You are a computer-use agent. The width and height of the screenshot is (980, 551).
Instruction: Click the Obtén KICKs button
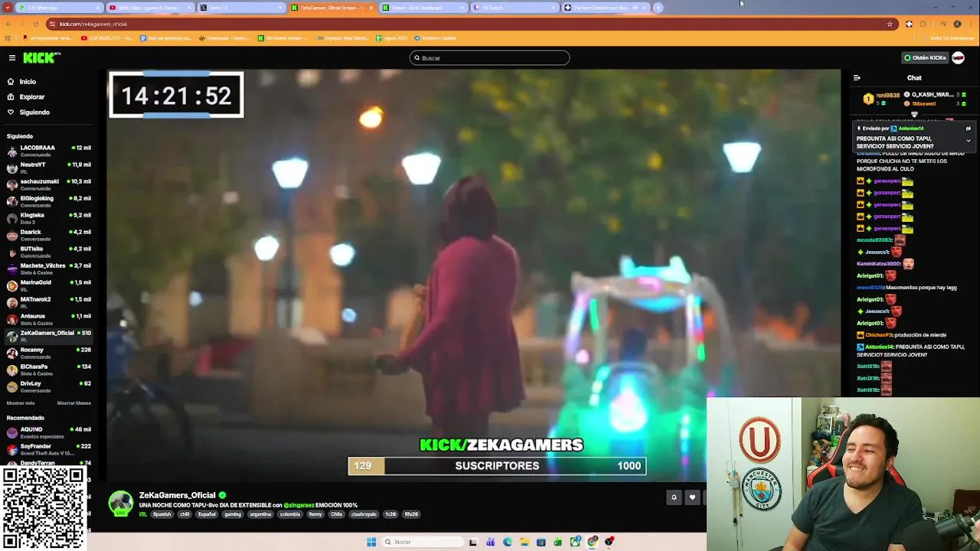point(925,58)
